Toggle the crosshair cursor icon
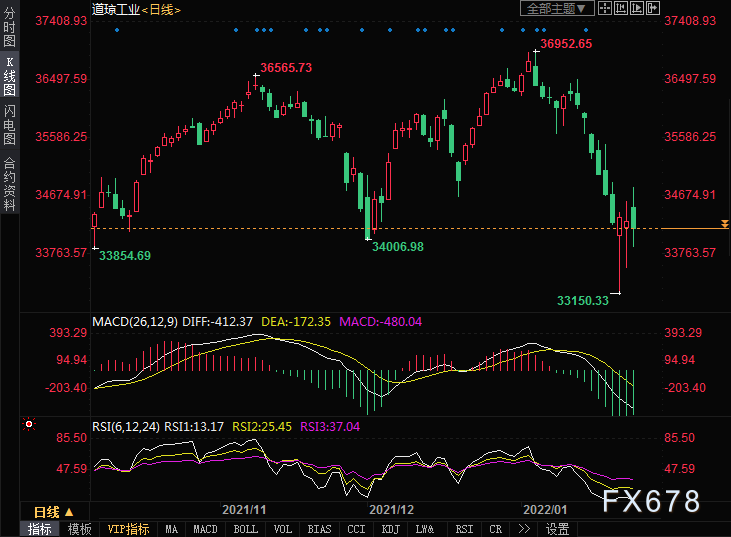The image size is (731, 537). pyautogui.click(x=605, y=8)
